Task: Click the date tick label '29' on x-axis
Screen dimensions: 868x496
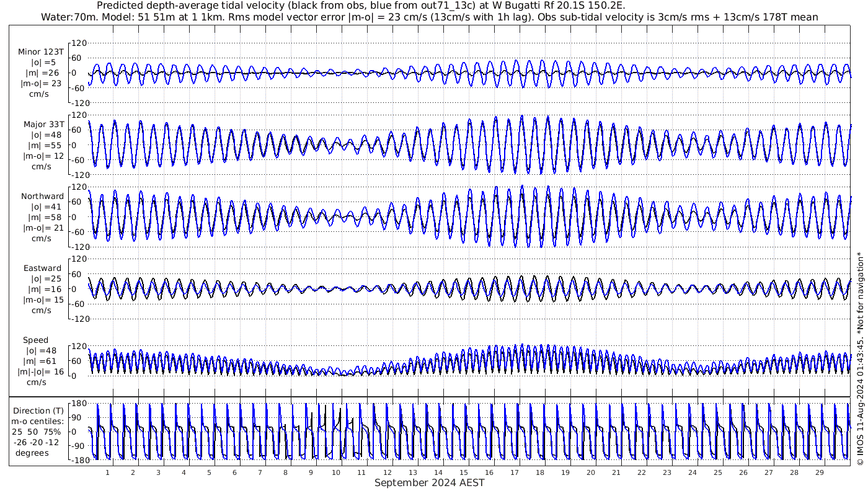Action: (819, 472)
